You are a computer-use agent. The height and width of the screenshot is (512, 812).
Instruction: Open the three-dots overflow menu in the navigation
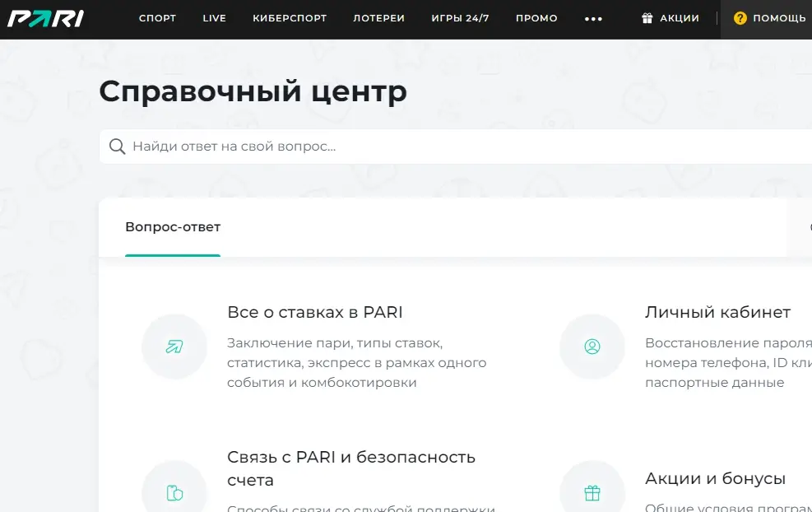tap(593, 17)
